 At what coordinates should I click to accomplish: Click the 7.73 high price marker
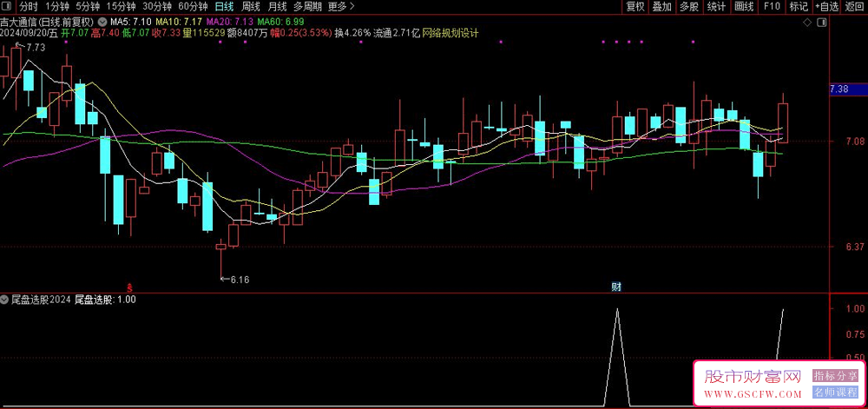[35, 48]
